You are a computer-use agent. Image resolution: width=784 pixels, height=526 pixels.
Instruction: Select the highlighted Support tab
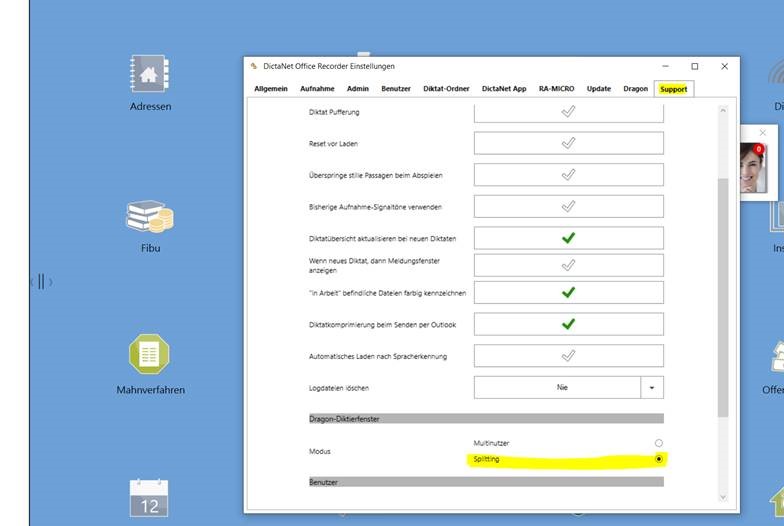click(674, 89)
